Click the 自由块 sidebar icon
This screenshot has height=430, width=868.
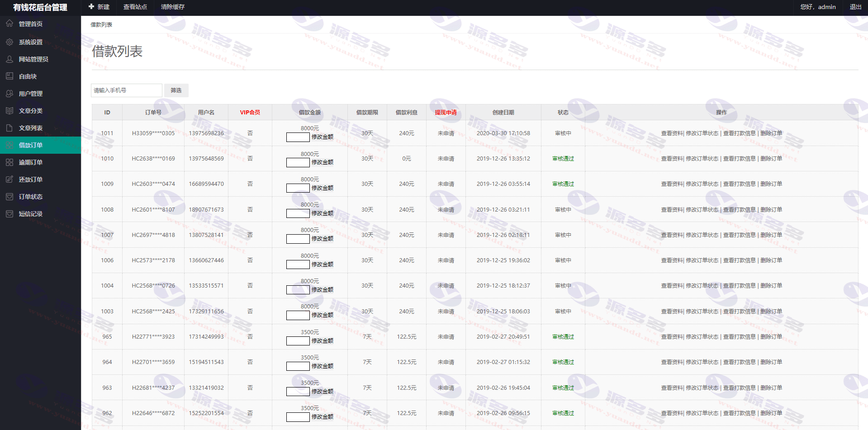[9, 76]
